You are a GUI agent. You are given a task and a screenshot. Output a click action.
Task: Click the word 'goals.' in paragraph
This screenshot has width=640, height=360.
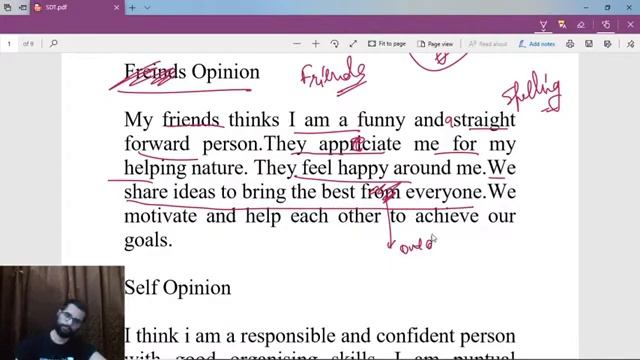149,240
